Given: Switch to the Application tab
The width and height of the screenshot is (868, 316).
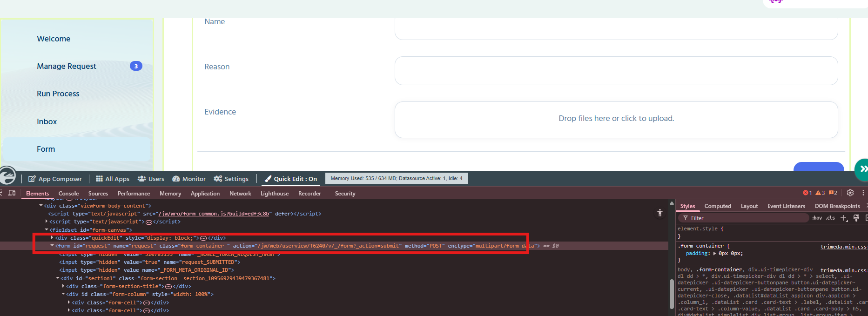Looking at the screenshot, I should point(205,193).
